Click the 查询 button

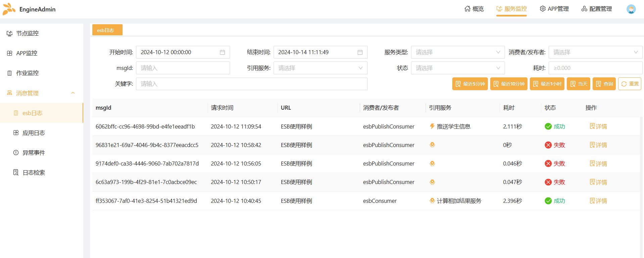click(x=604, y=84)
